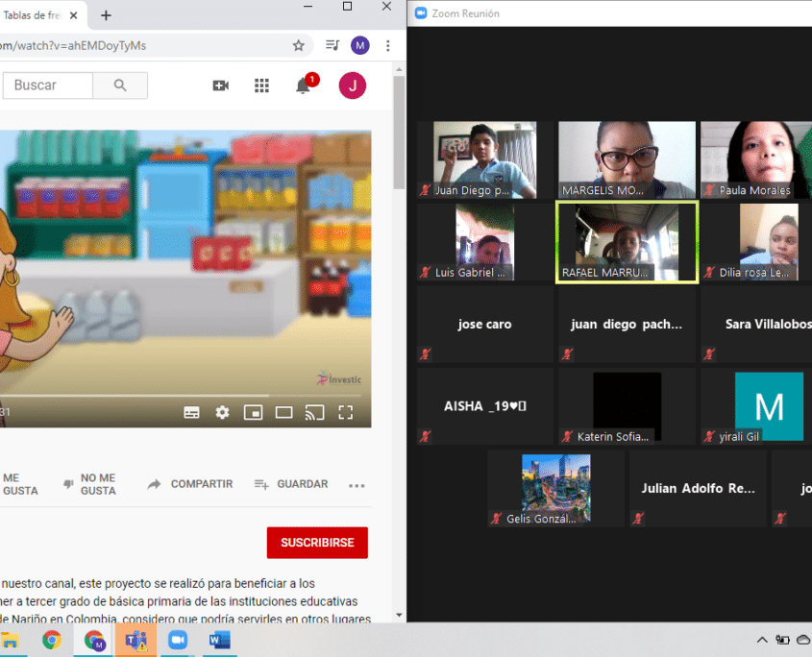Select MARGELIS MO... video tile in Zoom
Viewport: 812px width, 657px height.
click(x=627, y=159)
